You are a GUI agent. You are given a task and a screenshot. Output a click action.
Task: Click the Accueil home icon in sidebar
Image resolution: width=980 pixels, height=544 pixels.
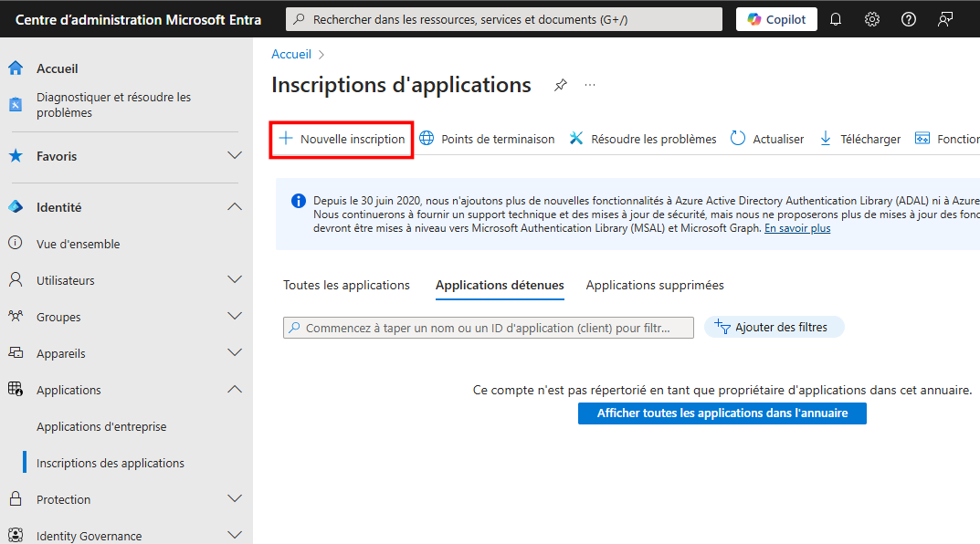click(16, 68)
